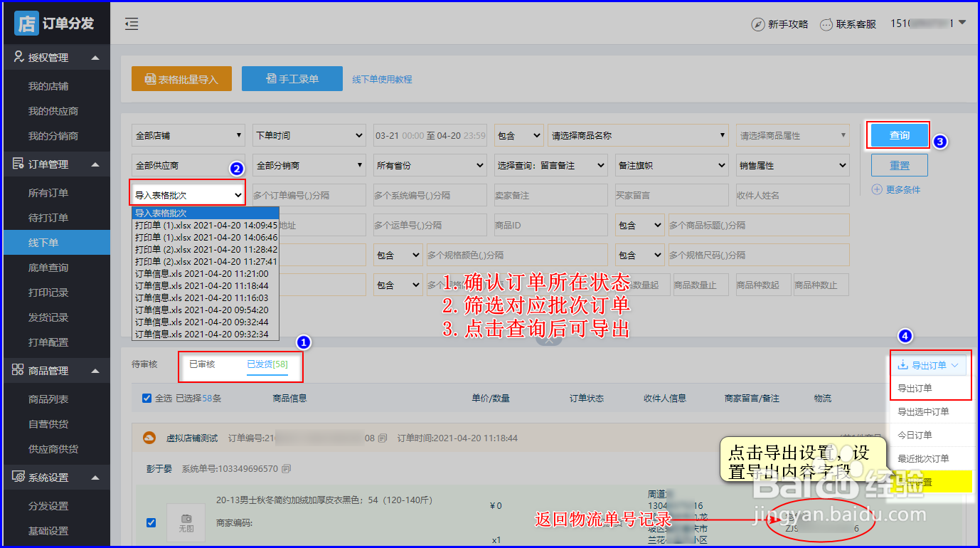Uncheck the 虚拟店铺测试 order row checkbox

point(151,522)
